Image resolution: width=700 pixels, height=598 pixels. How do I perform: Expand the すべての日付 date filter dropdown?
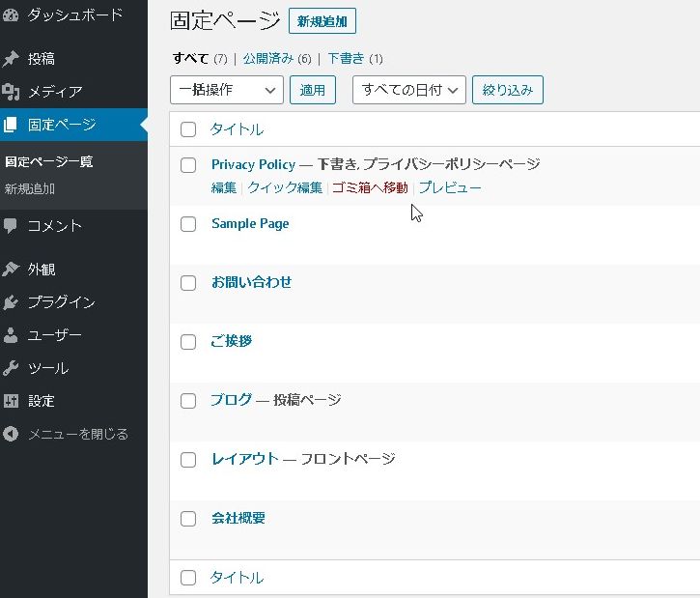pyautogui.click(x=408, y=90)
